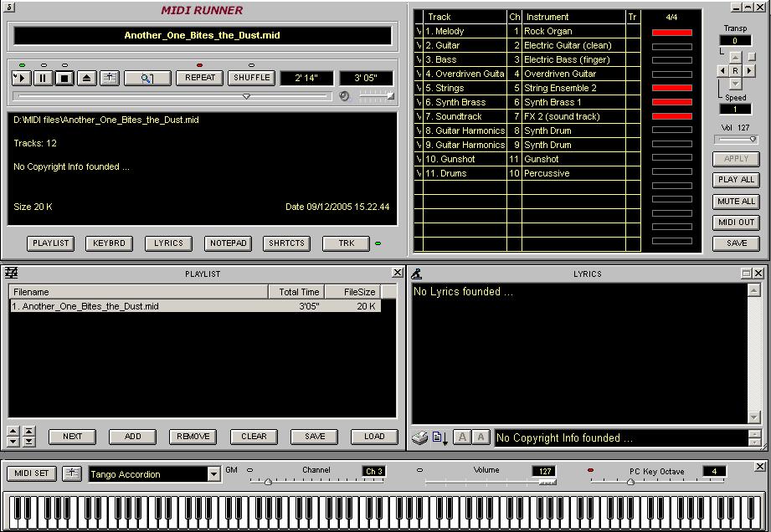Click the print lyrics printer icon

pos(420,437)
